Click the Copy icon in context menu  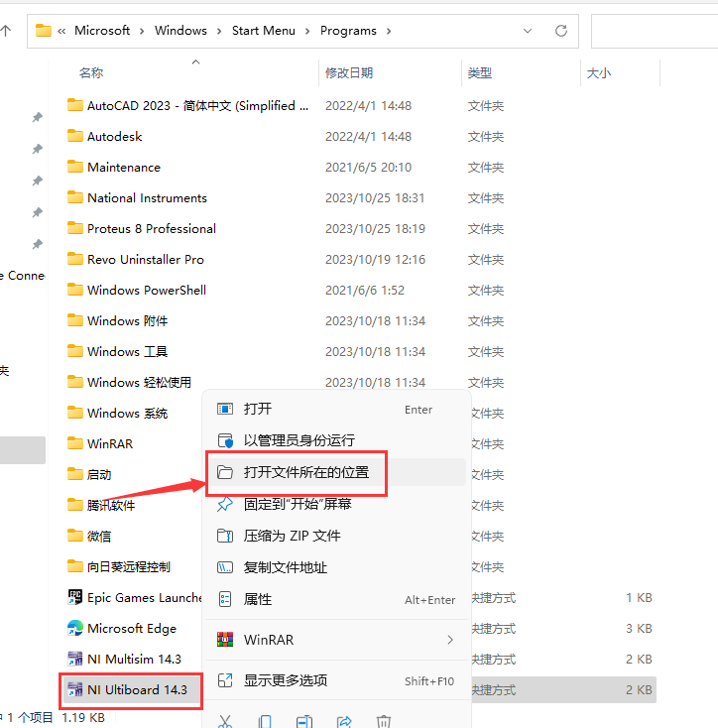click(x=265, y=721)
